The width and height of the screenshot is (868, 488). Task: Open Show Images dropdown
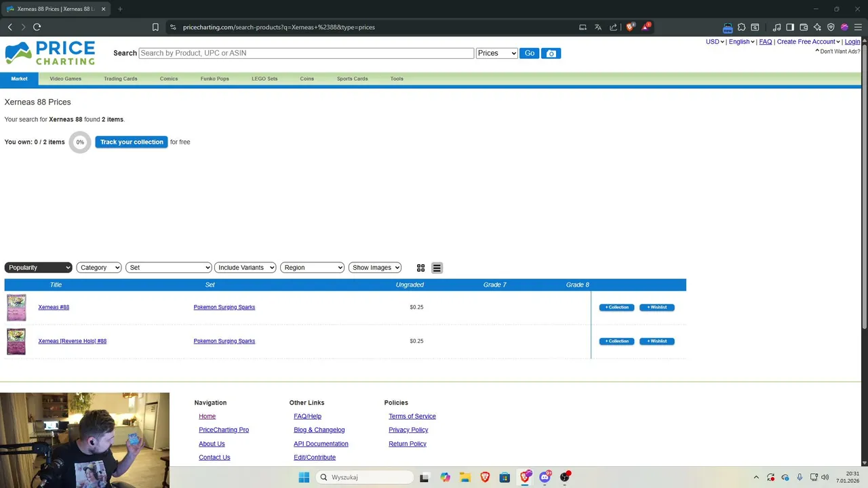375,268
